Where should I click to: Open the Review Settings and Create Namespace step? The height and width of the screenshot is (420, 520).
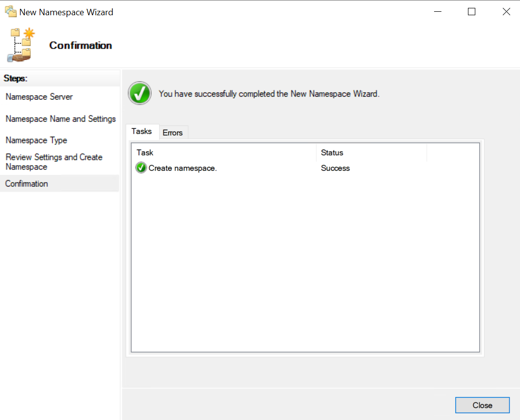pos(54,162)
